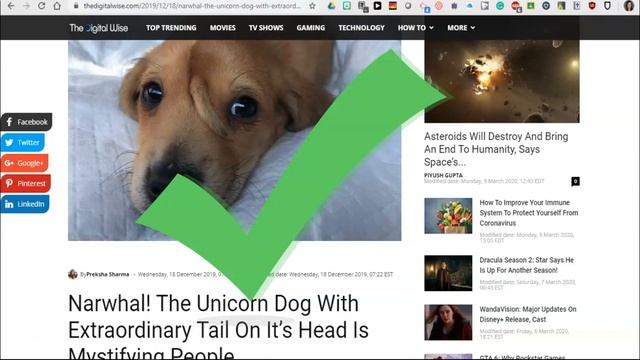Open the fruit basket immune system thumbnail
The image size is (640, 360).
tap(448, 216)
